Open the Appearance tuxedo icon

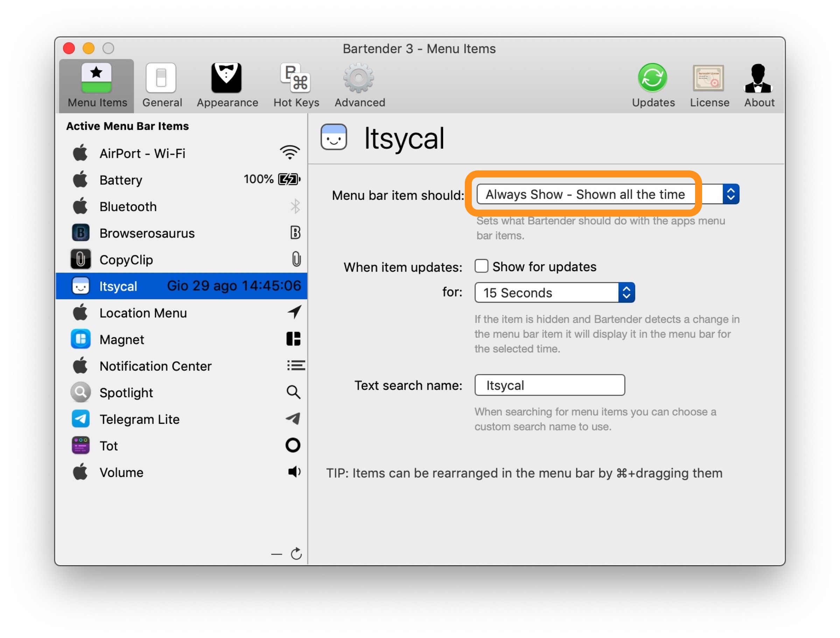pyautogui.click(x=227, y=85)
